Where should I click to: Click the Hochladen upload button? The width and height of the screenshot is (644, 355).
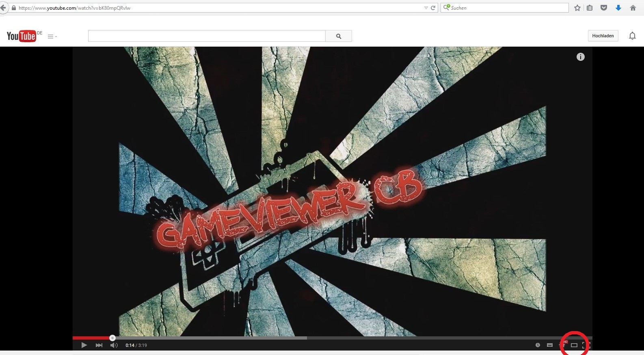pyautogui.click(x=603, y=36)
